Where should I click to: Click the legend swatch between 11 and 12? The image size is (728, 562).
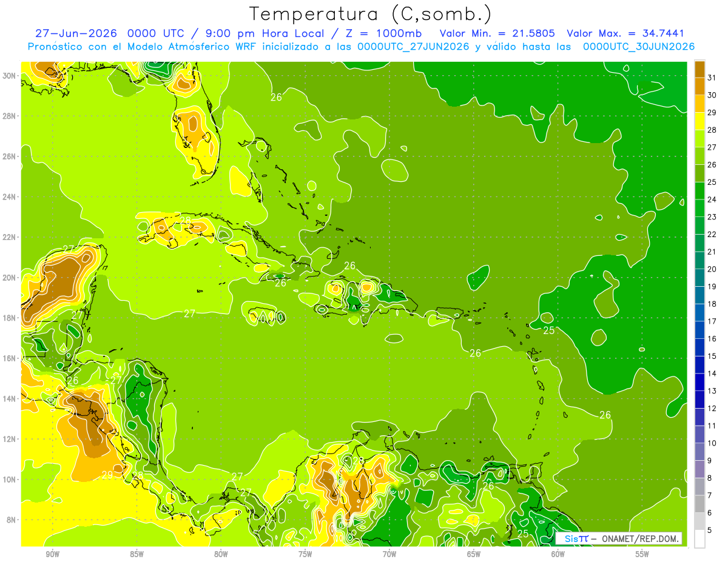pos(699,417)
